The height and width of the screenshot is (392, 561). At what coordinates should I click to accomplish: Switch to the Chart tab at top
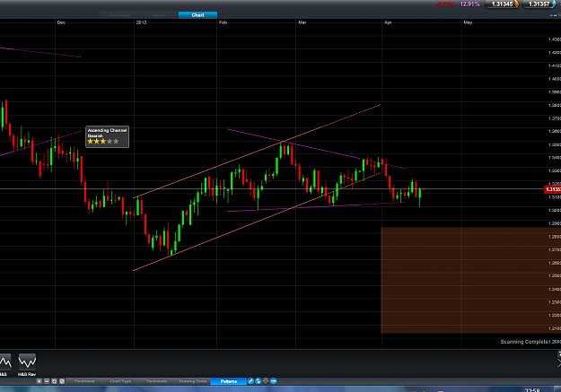[x=197, y=15]
